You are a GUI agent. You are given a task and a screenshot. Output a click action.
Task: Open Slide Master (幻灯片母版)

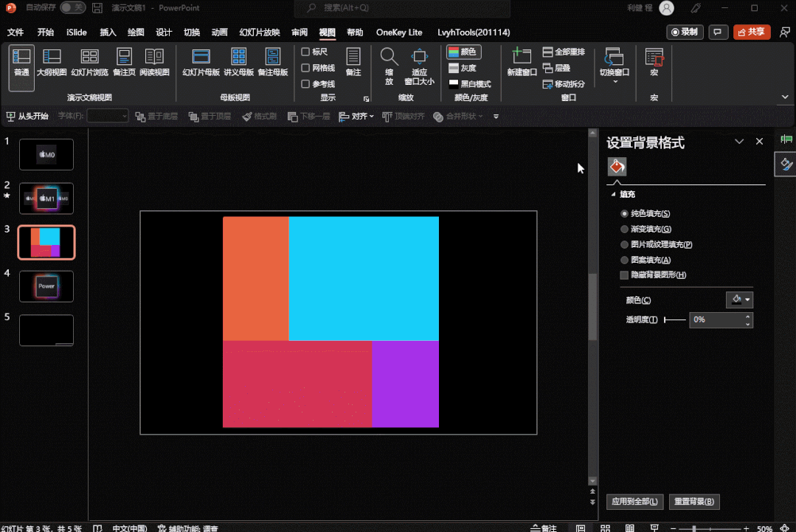[201, 63]
